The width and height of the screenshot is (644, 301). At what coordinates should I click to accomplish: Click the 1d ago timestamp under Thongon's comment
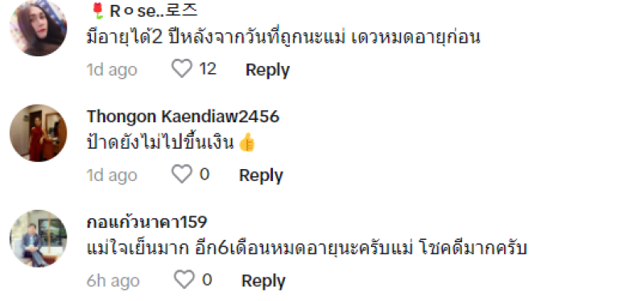point(112,175)
